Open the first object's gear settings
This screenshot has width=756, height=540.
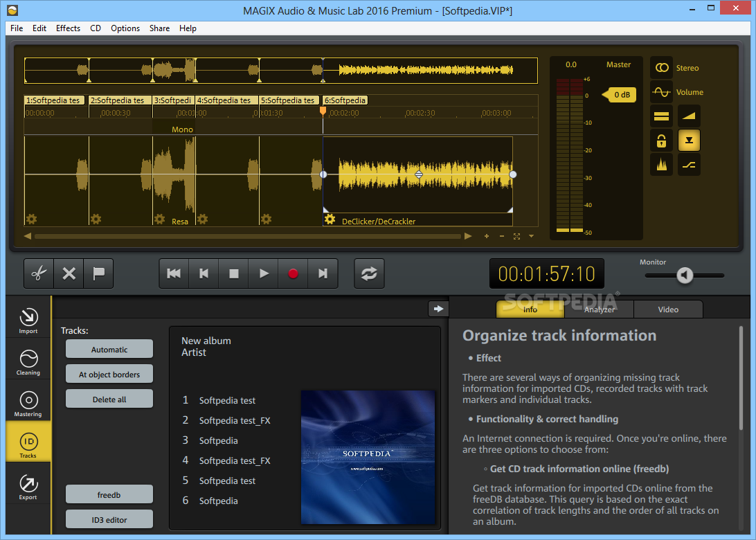coord(31,220)
